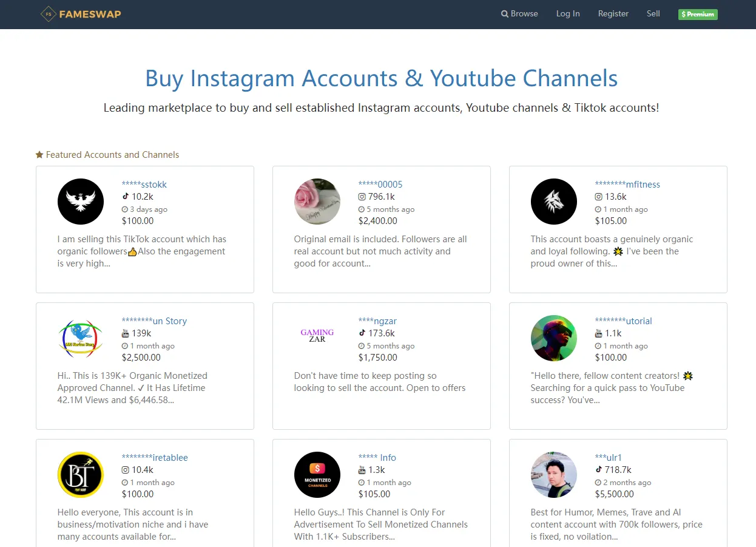Click the FameSwap logo icon
This screenshot has width=756, height=547.
point(49,14)
